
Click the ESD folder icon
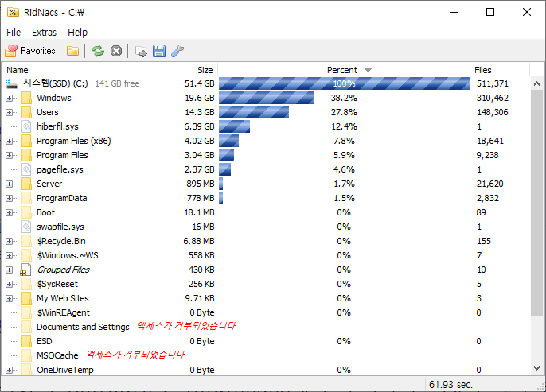(x=26, y=341)
